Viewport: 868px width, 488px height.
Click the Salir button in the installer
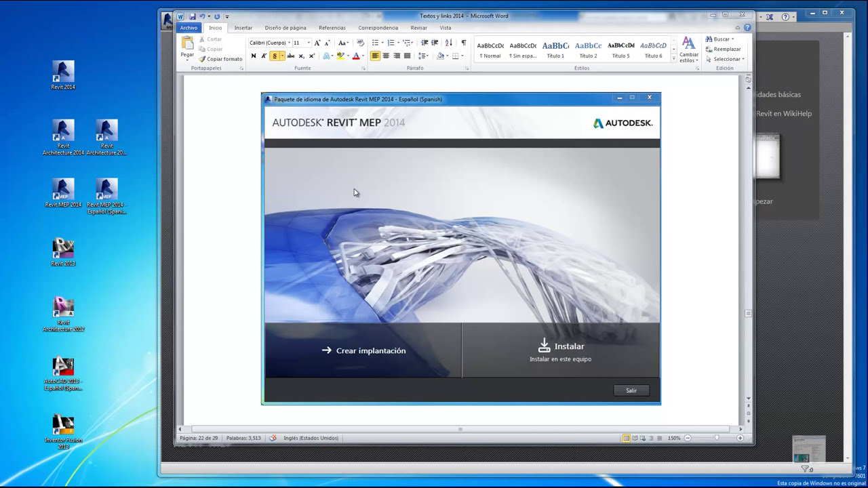click(631, 390)
